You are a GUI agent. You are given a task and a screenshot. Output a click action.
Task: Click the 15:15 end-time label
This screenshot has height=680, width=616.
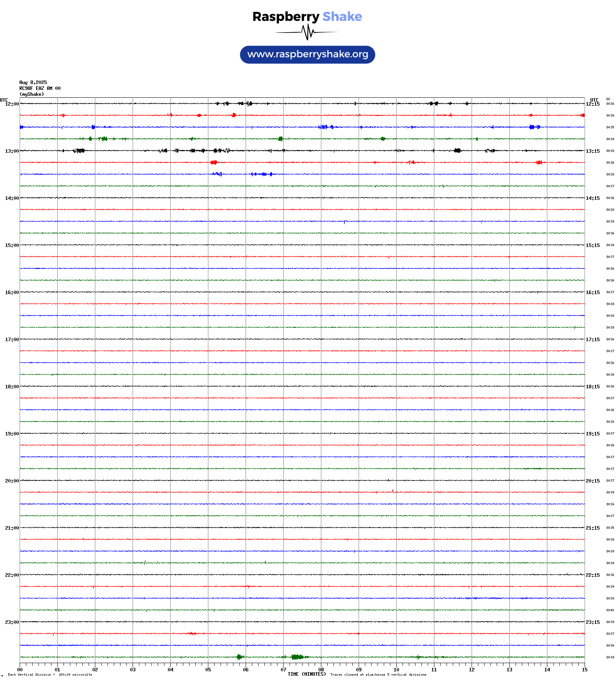(592, 245)
